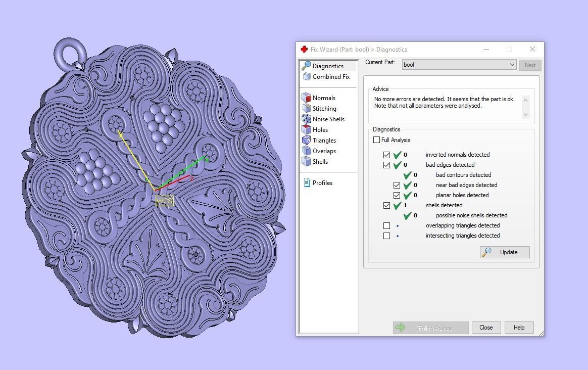Uncheck shells detected checkbox
Screen dimensions: 588x370
click(386, 205)
